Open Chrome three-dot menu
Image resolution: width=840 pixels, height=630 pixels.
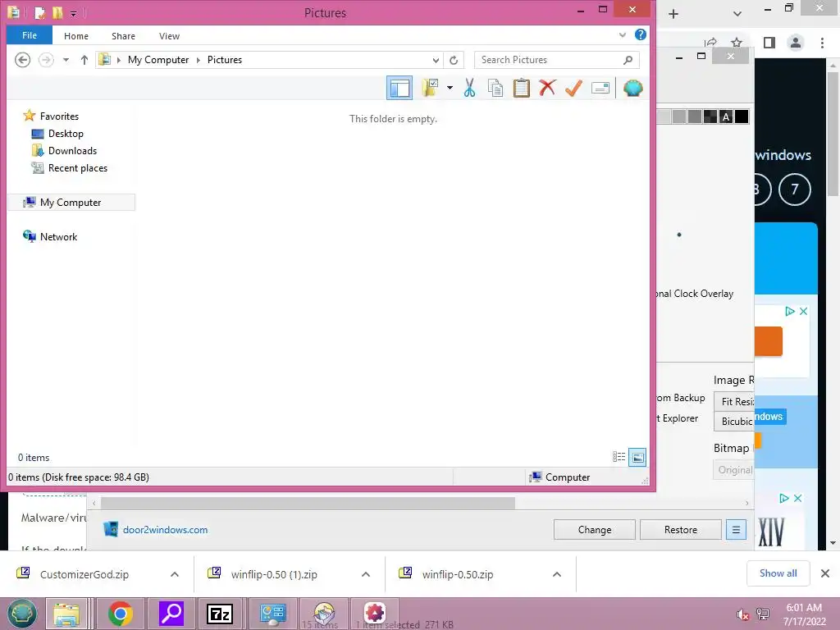(x=822, y=43)
